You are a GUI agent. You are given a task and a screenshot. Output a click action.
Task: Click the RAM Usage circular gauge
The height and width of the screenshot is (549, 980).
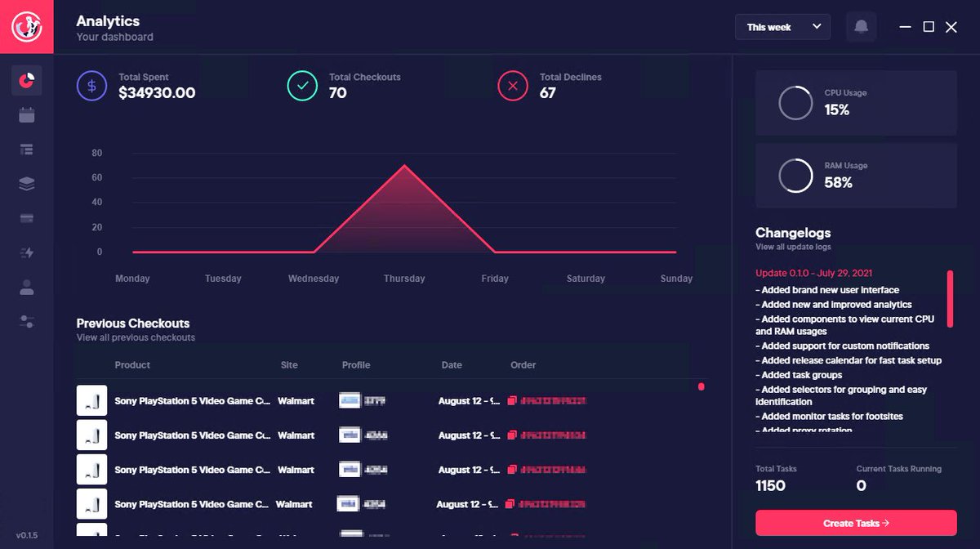tap(795, 176)
